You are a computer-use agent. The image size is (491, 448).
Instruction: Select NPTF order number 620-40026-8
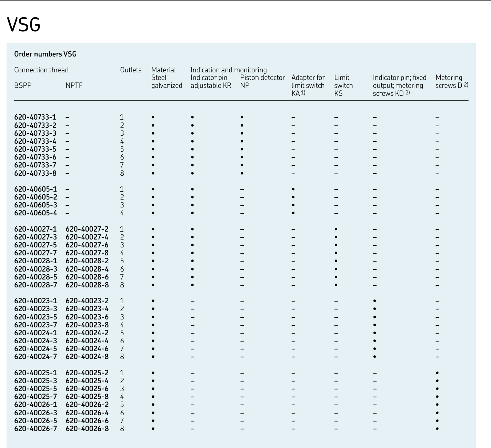coord(87,429)
